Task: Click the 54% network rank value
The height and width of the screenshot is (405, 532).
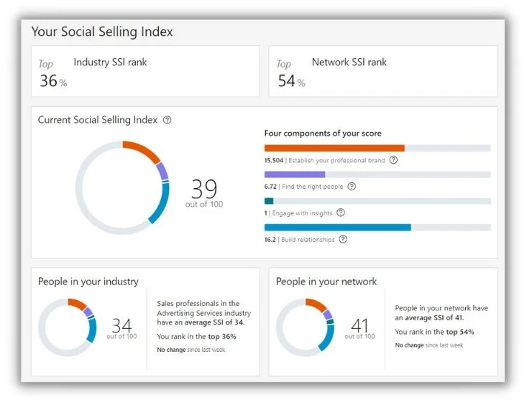Action: pyautogui.click(x=291, y=81)
